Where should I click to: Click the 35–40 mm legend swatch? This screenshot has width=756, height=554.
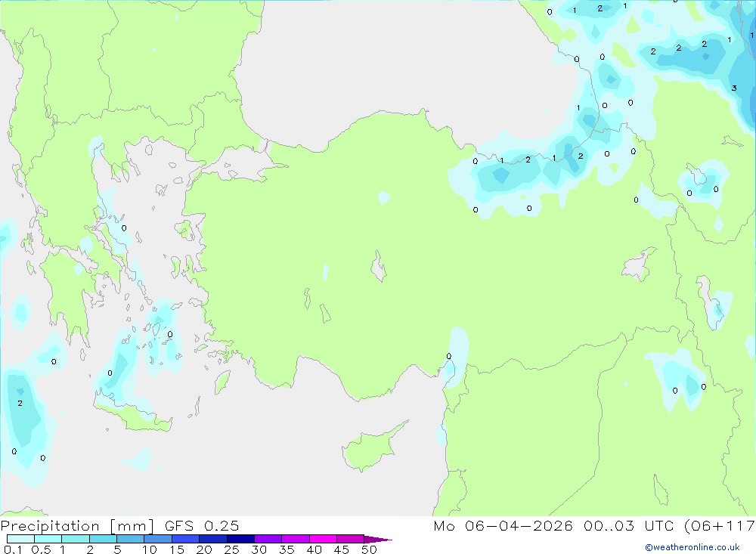[x=296, y=539]
